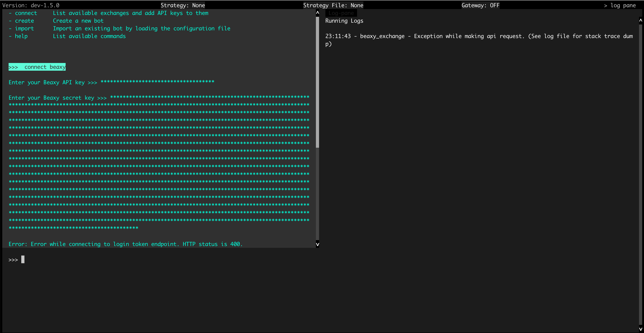Click the Strategy: None status label
Viewport: 644px width, 333px height.
click(x=183, y=5)
